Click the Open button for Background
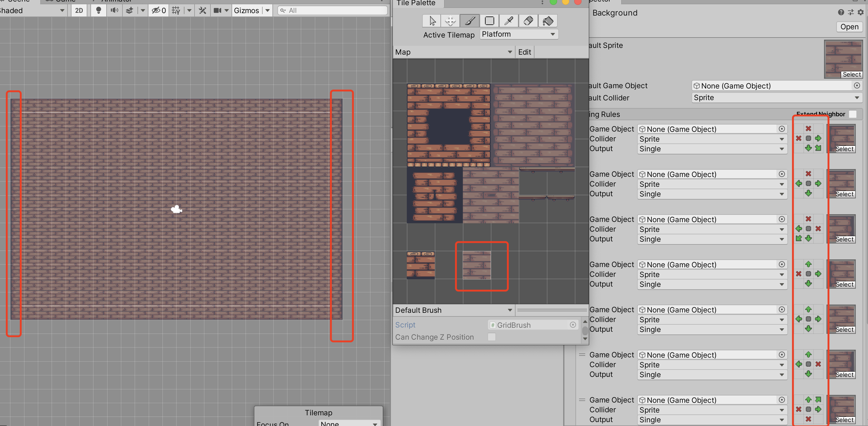Image resolution: width=868 pixels, height=426 pixels. coord(849,27)
